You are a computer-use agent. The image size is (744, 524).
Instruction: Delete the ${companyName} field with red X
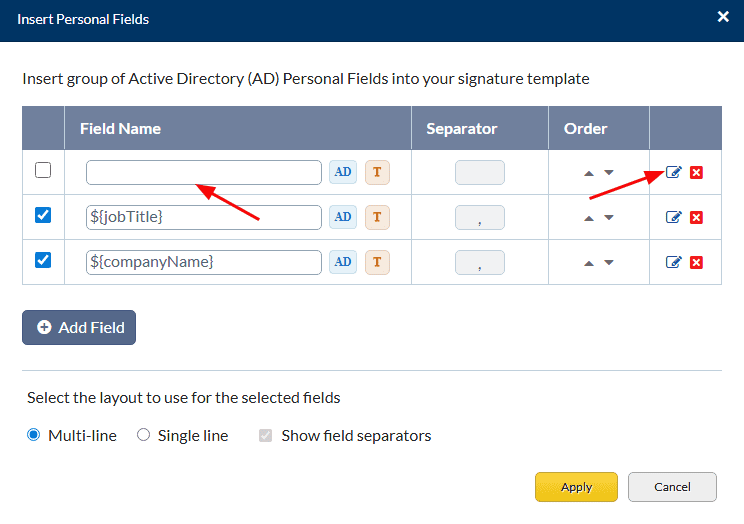click(x=697, y=262)
